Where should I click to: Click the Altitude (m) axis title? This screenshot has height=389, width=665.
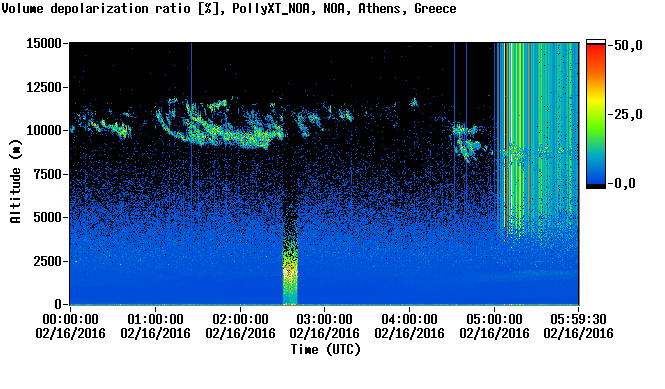pos(15,182)
